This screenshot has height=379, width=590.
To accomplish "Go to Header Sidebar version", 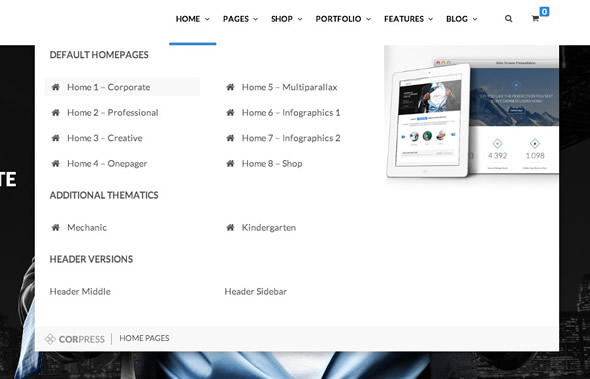I will click(255, 291).
